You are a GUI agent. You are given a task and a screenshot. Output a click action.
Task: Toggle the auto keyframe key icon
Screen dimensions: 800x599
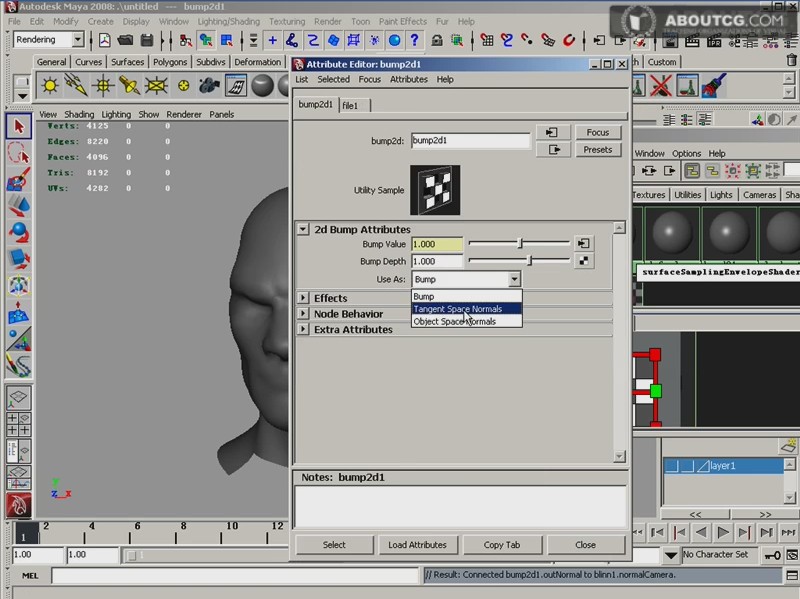(772, 555)
